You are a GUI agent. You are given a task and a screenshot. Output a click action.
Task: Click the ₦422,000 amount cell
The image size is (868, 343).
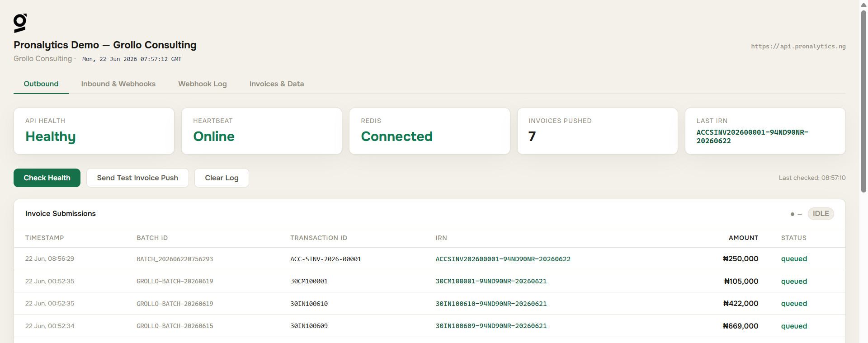tap(741, 304)
